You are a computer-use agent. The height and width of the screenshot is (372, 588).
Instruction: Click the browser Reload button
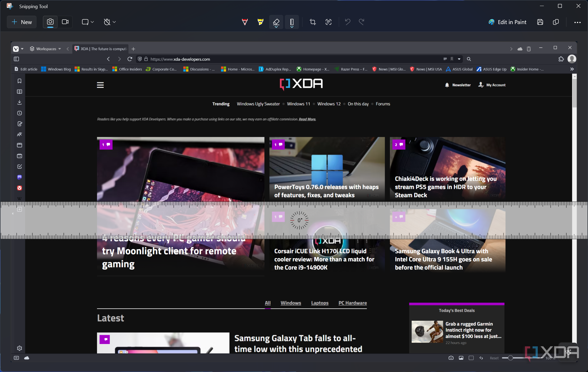pyautogui.click(x=130, y=59)
